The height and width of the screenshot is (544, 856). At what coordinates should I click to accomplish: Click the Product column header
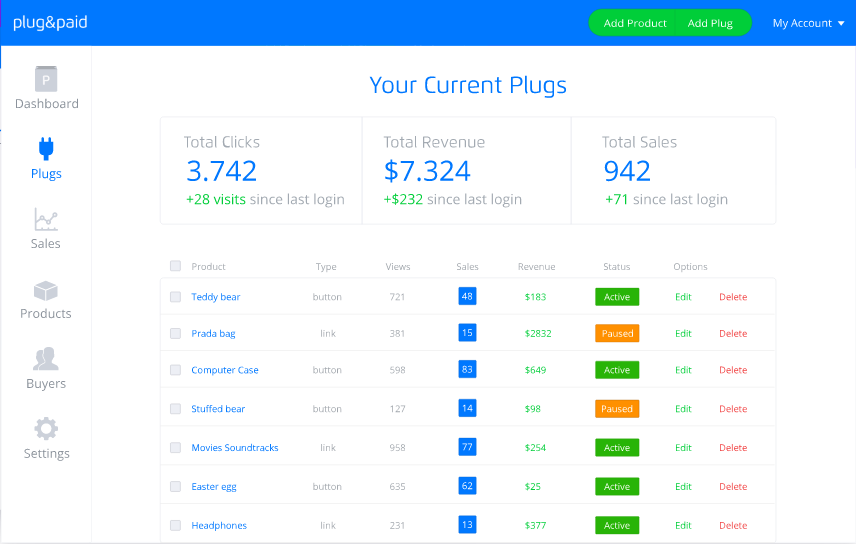point(208,267)
